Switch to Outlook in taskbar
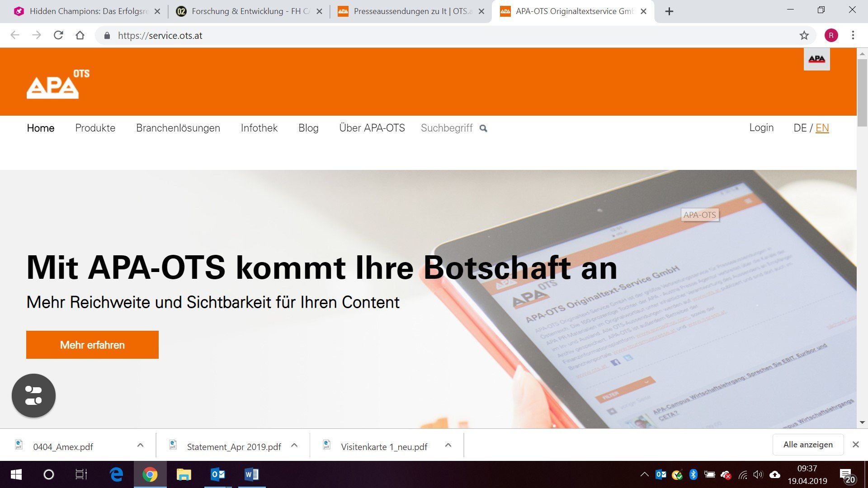 click(x=218, y=474)
